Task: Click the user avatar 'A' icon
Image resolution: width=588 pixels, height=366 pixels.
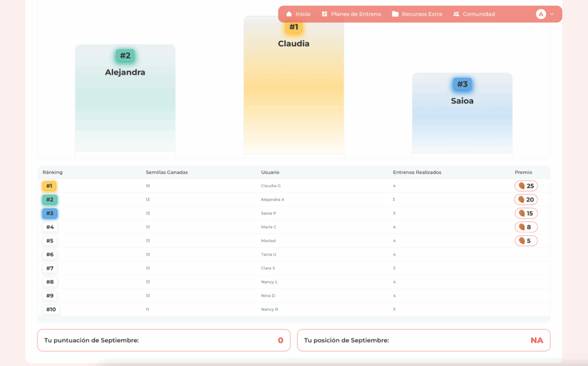Action: pos(540,14)
